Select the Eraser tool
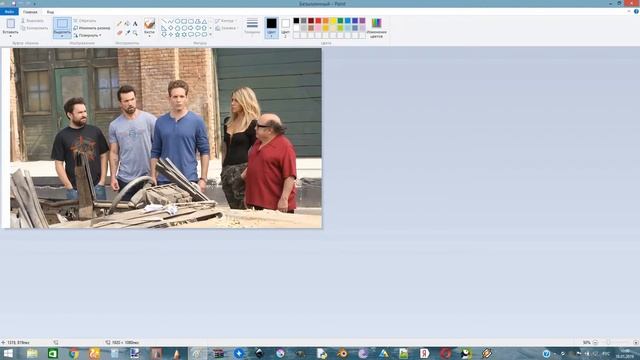This screenshot has height=360, width=640. click(x=119, y=32)
